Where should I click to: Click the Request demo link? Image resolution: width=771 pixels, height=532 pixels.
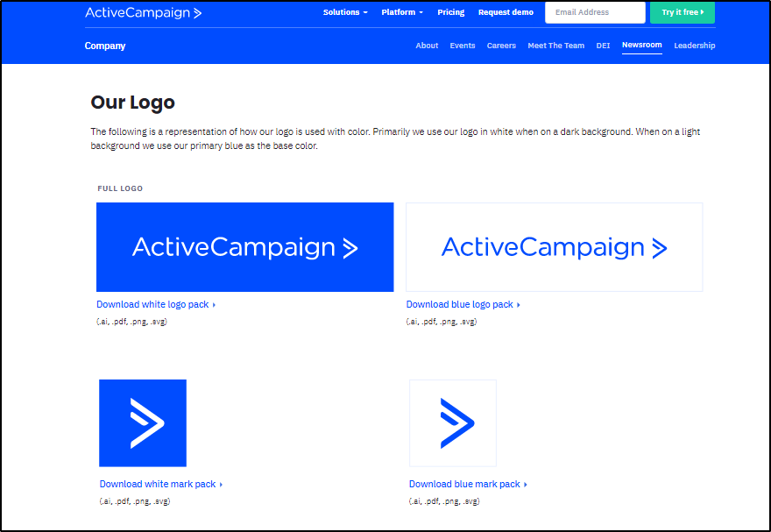(506, 12)
